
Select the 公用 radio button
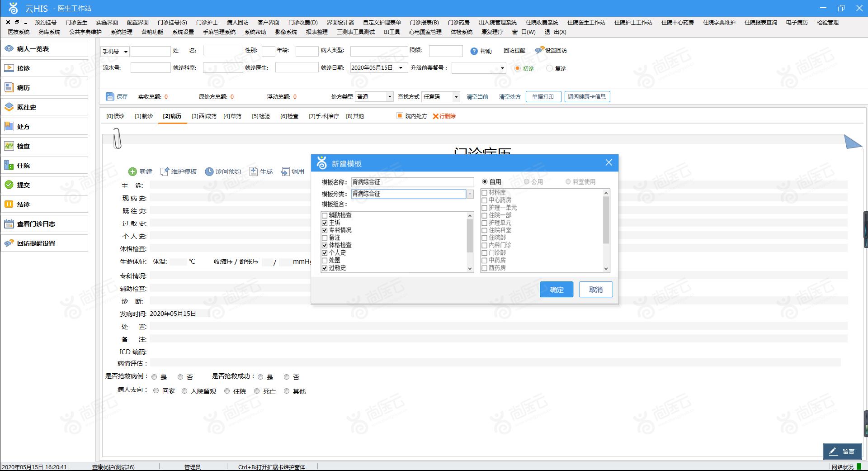(x=527, y=181)
